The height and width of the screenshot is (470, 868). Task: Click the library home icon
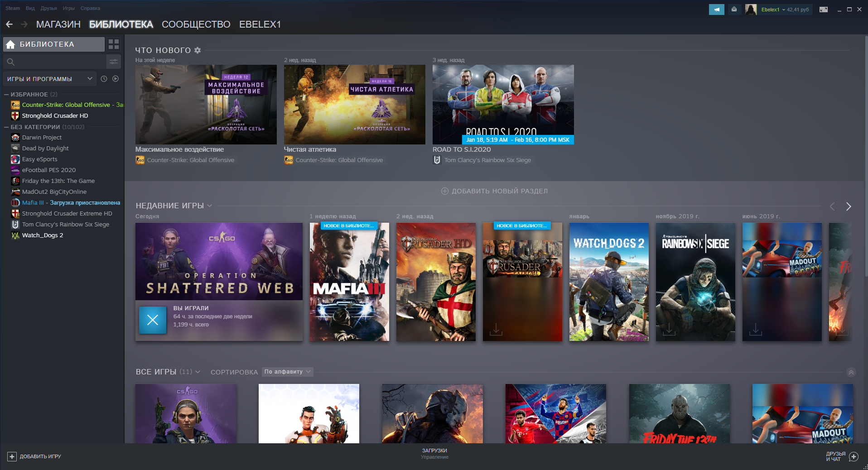click(10, 44)
